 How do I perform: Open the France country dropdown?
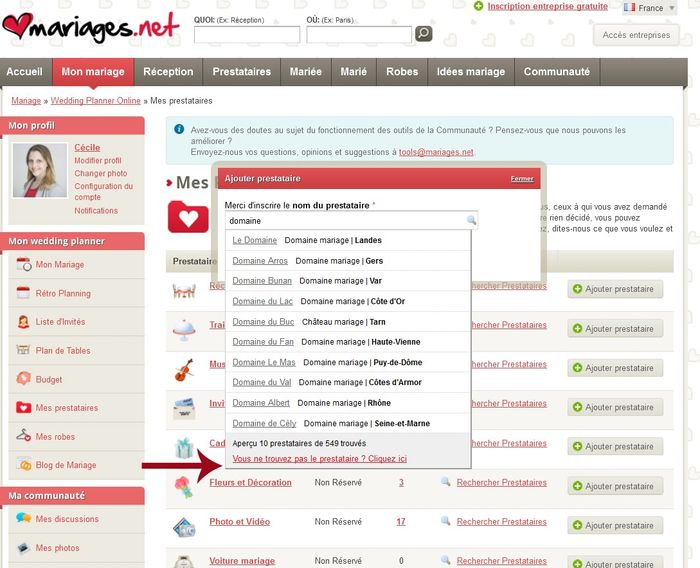tap(650, 8)
